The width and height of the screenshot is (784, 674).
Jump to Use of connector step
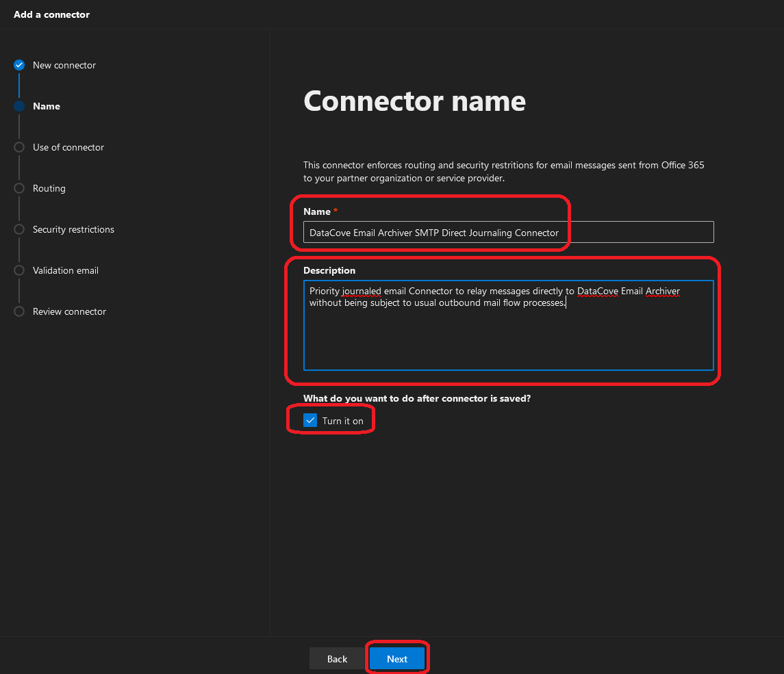(68, 147)
